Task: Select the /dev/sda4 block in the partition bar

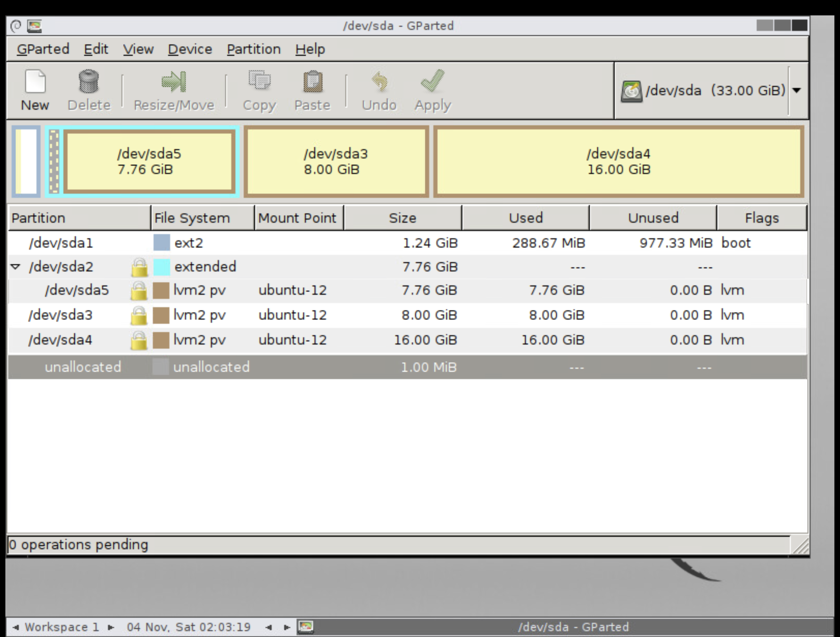Action: (x=619, y=161)
